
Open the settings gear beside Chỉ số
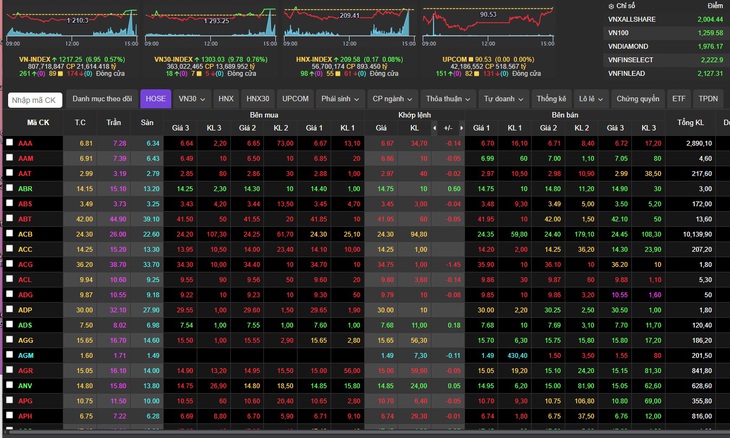tap(611, 7)
